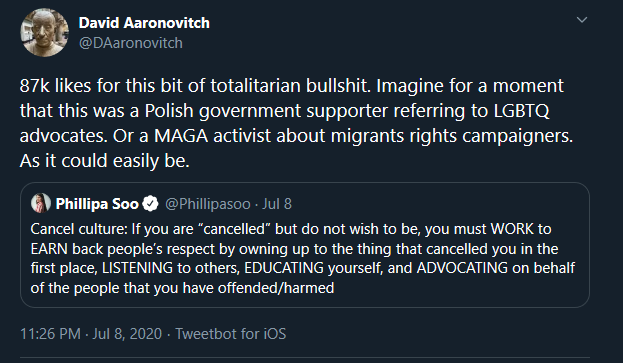Image resolution: width=623 pixels, height=363 pixels.
Task: Select the @Phillipasoo handle
Action: (x=207, y=204)
